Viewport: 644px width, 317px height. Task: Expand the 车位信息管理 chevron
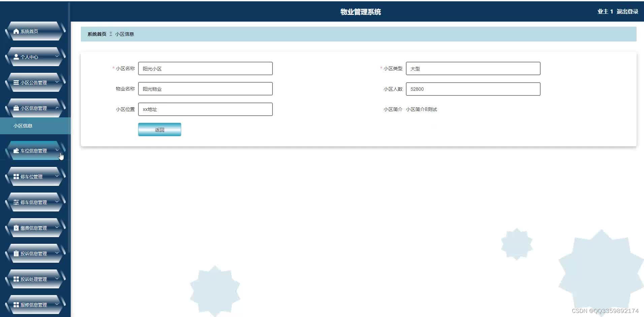coord(57,150)
